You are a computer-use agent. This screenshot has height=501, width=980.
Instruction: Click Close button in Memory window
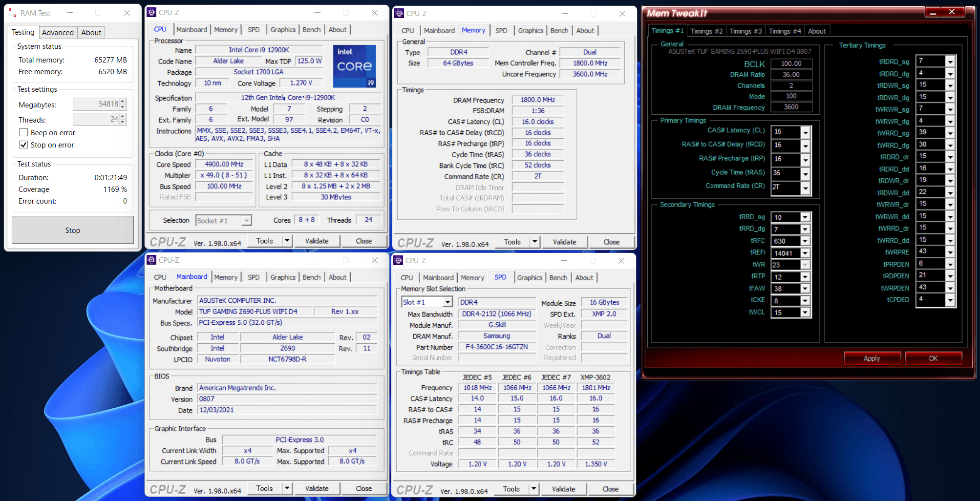(x=611, y=242)
